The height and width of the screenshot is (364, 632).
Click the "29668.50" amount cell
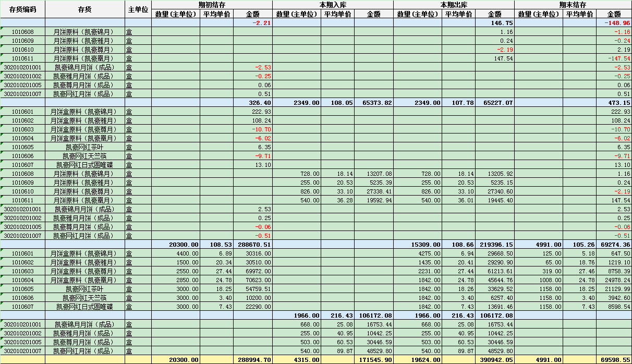tap(495, 253)
